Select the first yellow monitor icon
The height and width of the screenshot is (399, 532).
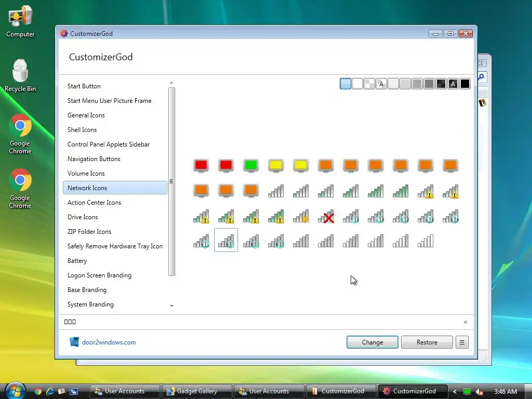click(x=276, y=166)
